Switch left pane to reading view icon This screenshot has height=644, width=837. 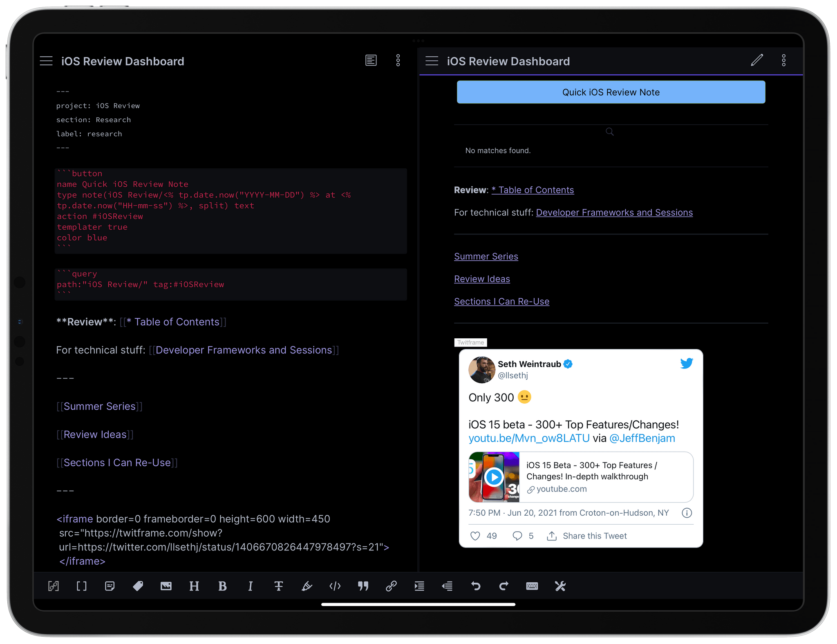tap(371, 60)
